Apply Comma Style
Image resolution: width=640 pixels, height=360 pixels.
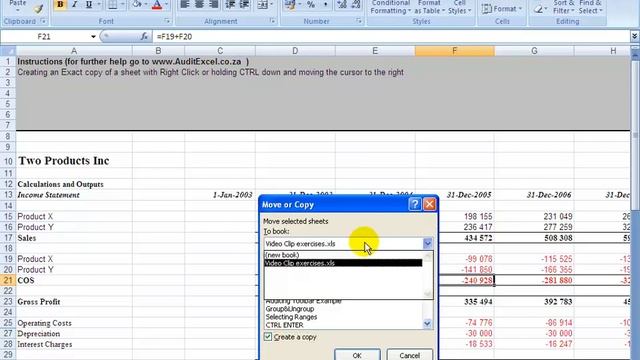325,5
